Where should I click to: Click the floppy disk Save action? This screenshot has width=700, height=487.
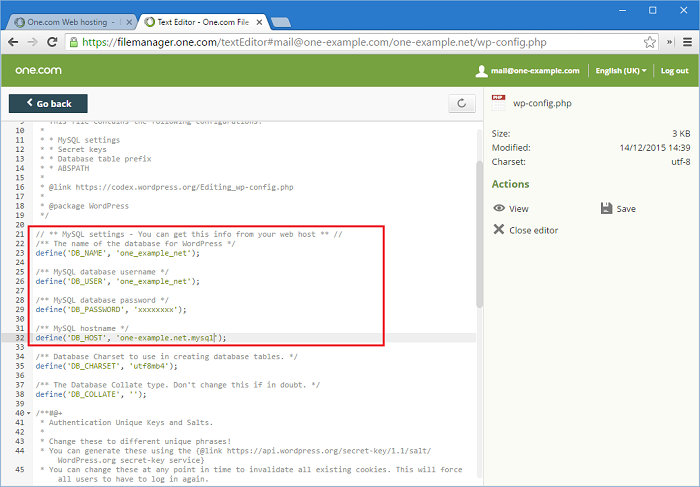point(618,208)
